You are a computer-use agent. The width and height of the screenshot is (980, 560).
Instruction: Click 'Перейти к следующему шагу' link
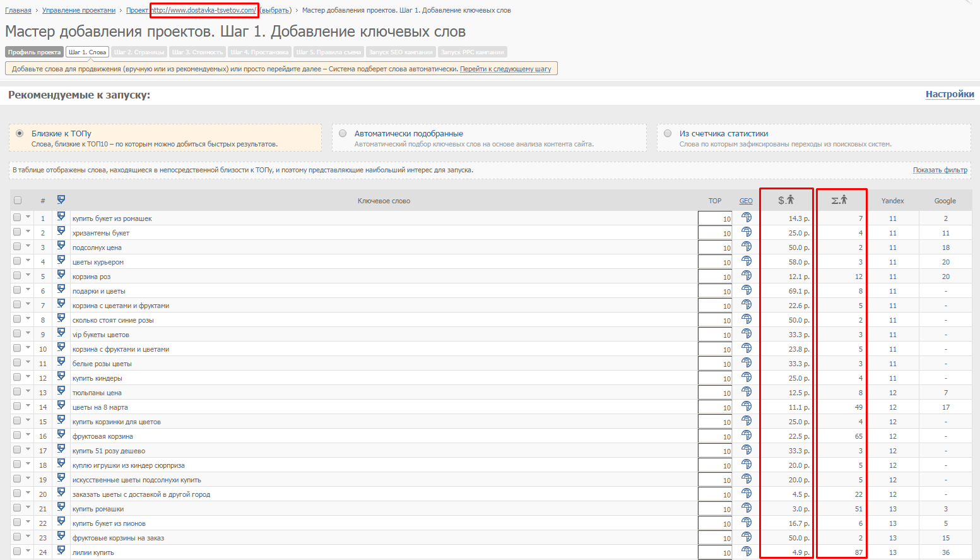click(x=505, y=69)
